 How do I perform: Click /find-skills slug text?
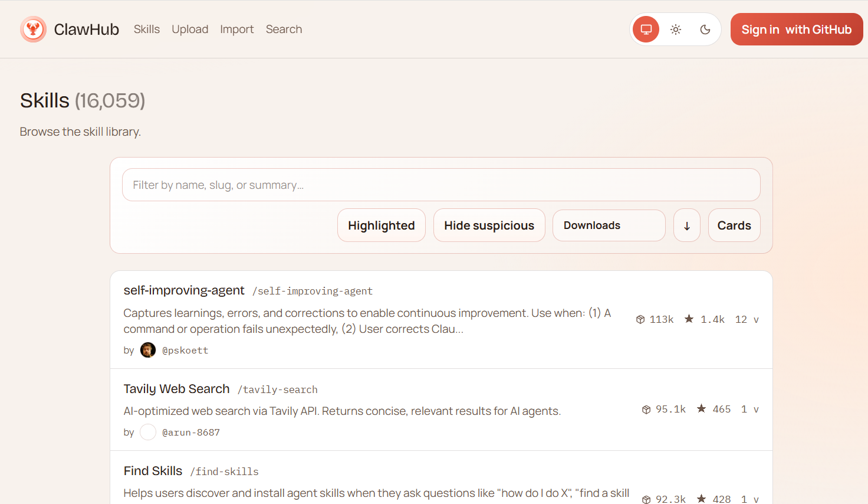(225, 472)
